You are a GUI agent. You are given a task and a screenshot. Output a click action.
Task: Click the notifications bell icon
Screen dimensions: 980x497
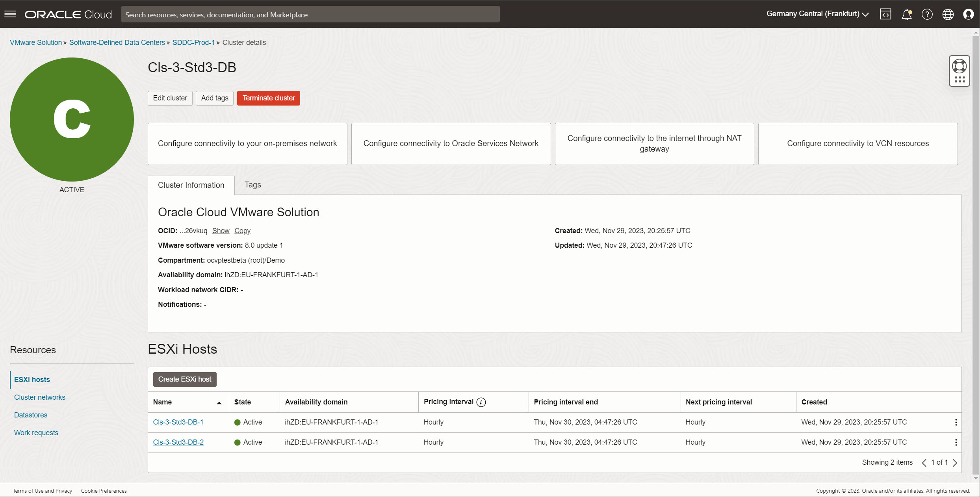click(x=906, y=14)
